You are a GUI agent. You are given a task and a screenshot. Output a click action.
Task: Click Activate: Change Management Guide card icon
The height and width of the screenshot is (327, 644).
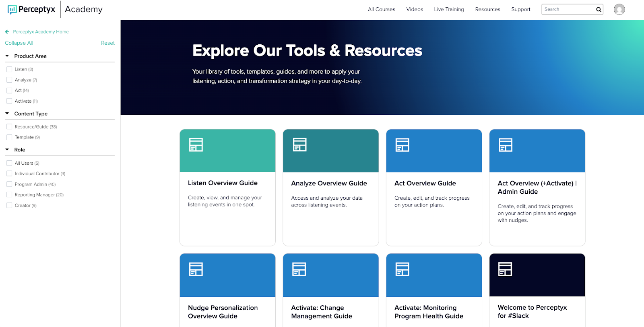(299, 269)
